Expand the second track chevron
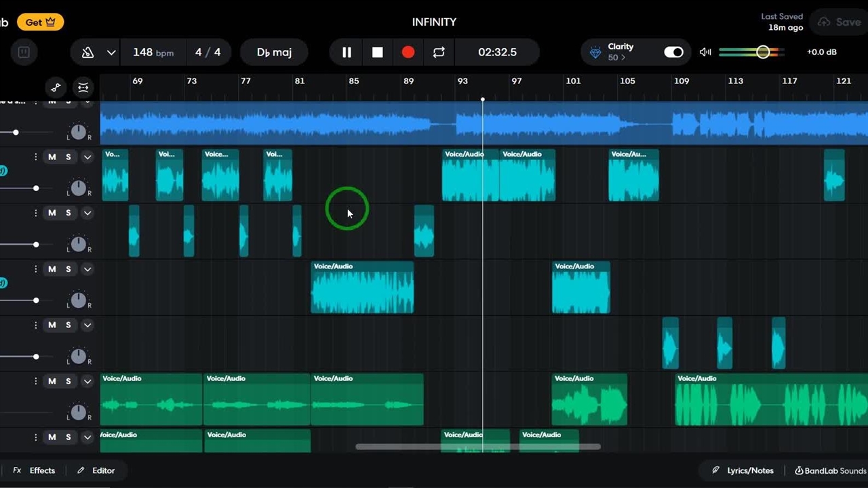Screen dimensions: 868x488 (87, 157)
